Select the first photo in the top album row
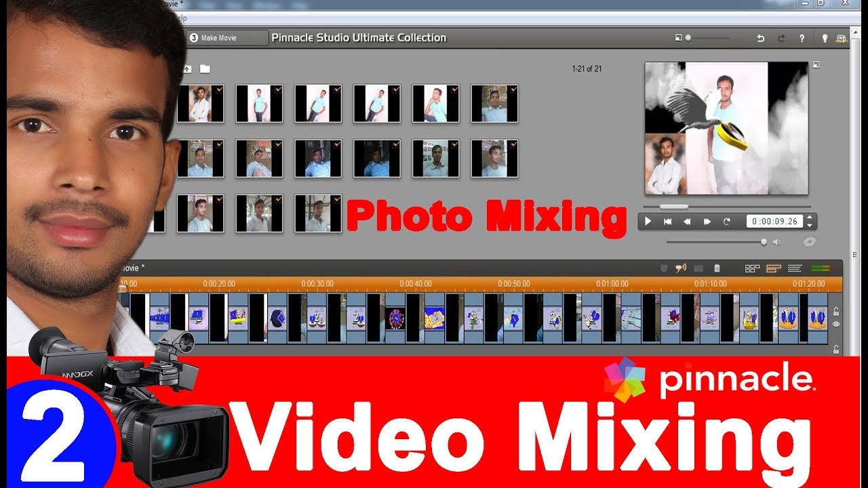This screenshot has width=868, height=488. tap(200, 104)
